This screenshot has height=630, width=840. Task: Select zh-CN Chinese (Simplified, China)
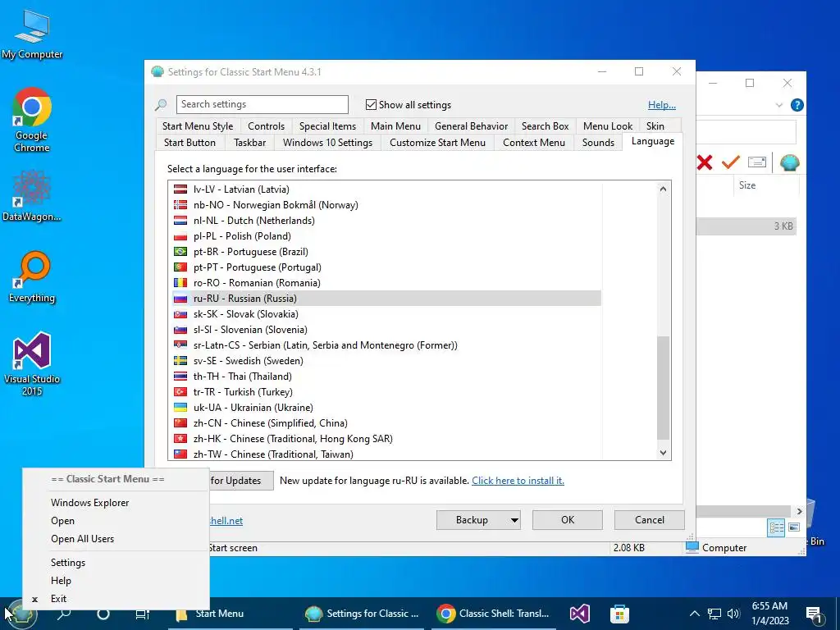tap(386, 423)
